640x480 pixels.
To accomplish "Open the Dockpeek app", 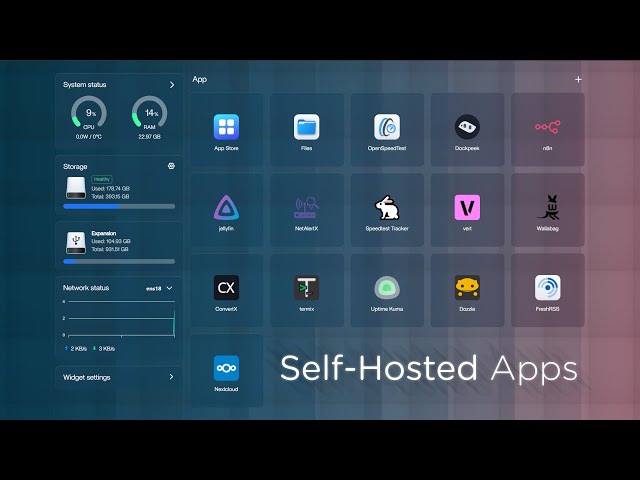I will [467, 129].
